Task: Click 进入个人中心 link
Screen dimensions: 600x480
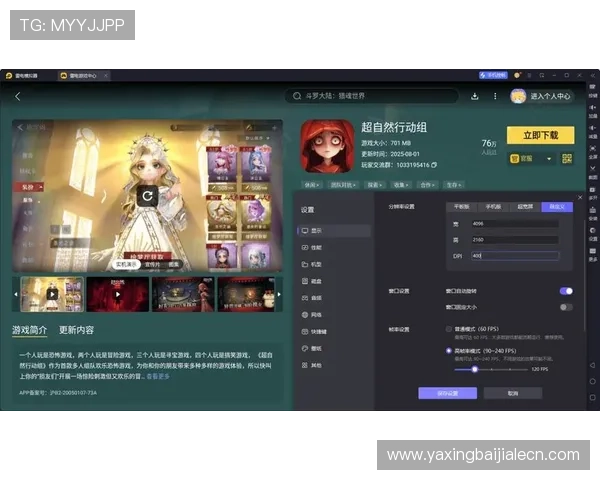Action: coord(550,96)
